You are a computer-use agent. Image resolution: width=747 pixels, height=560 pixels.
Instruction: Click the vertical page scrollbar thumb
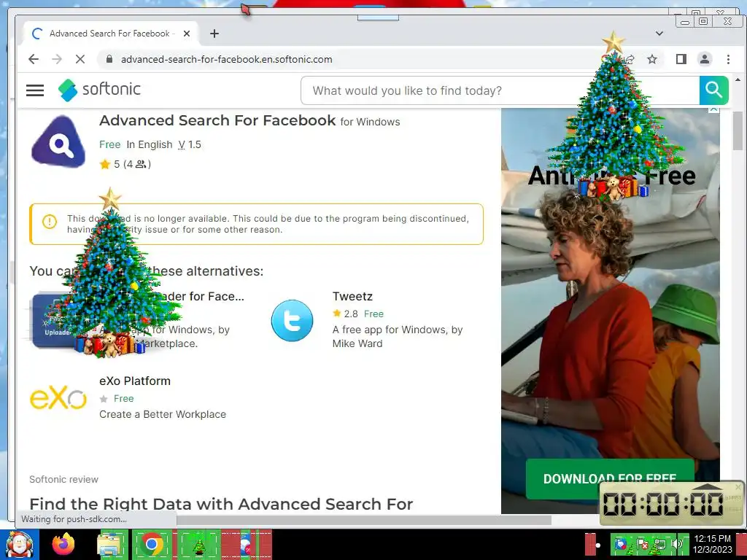click(738, 130)
